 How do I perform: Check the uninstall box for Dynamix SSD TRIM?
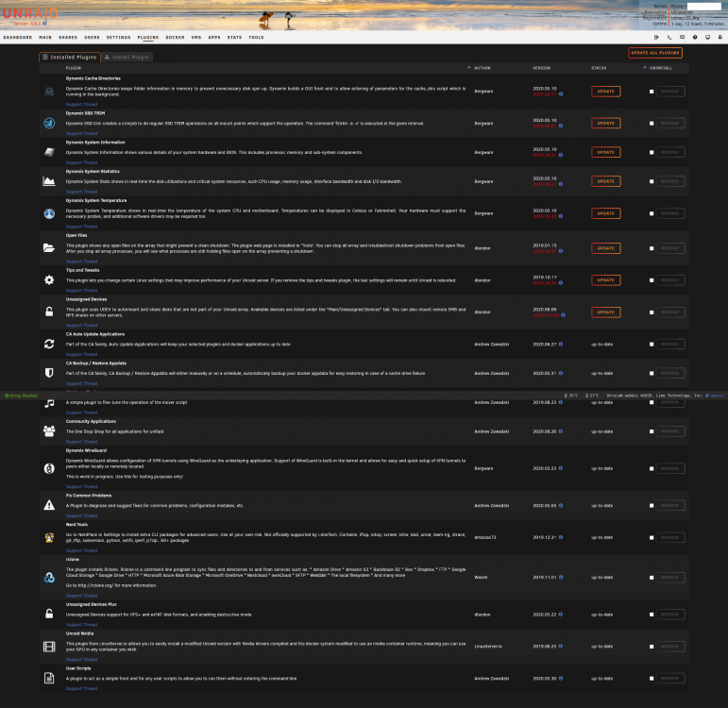click(652, 124)
